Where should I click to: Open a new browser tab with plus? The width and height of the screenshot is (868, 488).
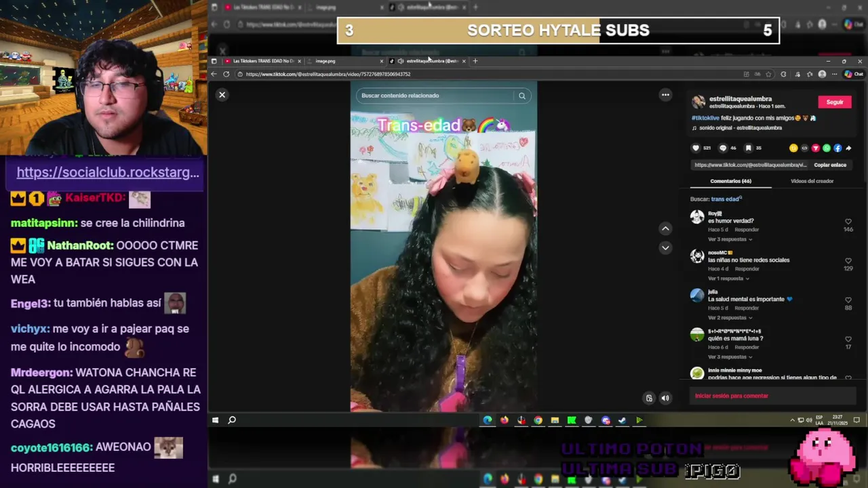475,61
